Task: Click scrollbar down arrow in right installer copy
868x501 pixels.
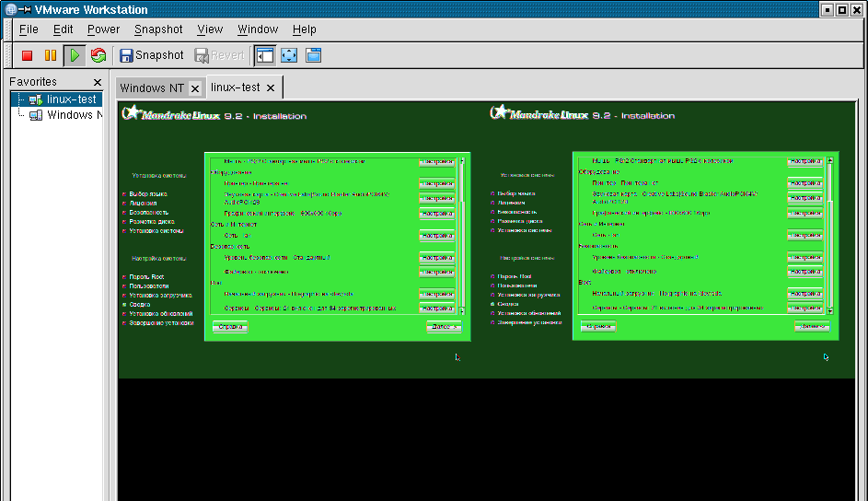Action: click(830, 310)
